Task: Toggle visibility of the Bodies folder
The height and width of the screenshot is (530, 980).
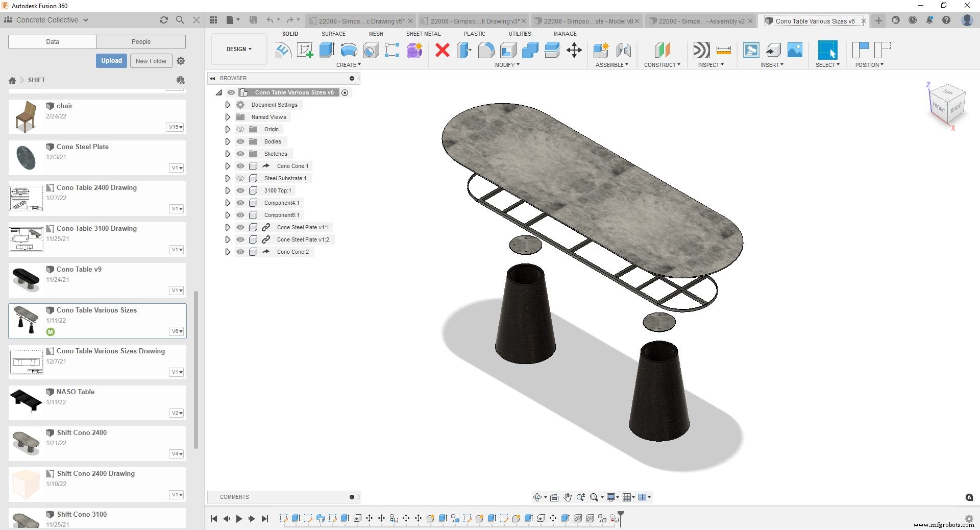Action: click(240, 141)
